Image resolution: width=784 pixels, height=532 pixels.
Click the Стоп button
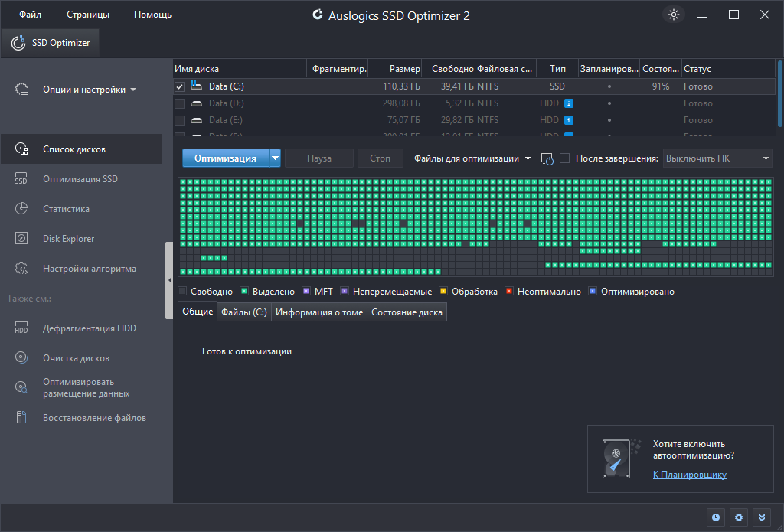point(380,158)
